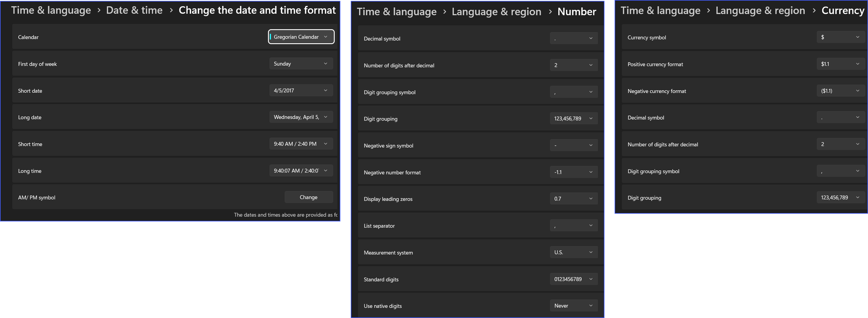The height and width of the screenshot is (318, 868).
Task: Open the Calendar dropdown showing Gregorian Calendar
Action: tap(301, 37)
